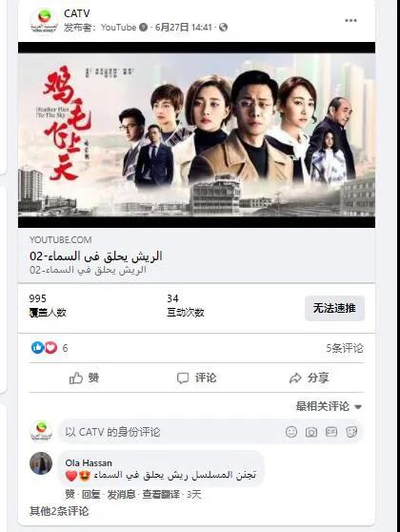The image size is (400, 532).
Task: Open the three-dot post options menu
Action: [350, 20]
